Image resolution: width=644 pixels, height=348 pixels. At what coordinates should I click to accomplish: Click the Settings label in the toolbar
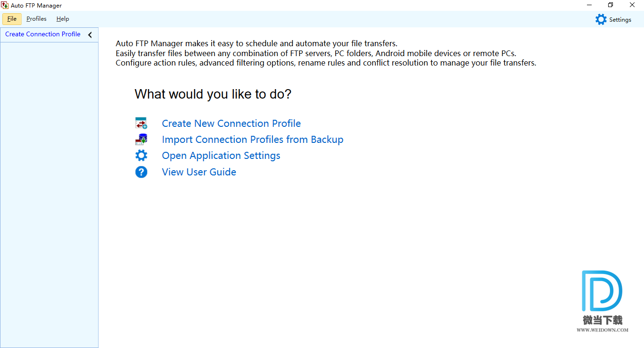[x=620, y=20]
